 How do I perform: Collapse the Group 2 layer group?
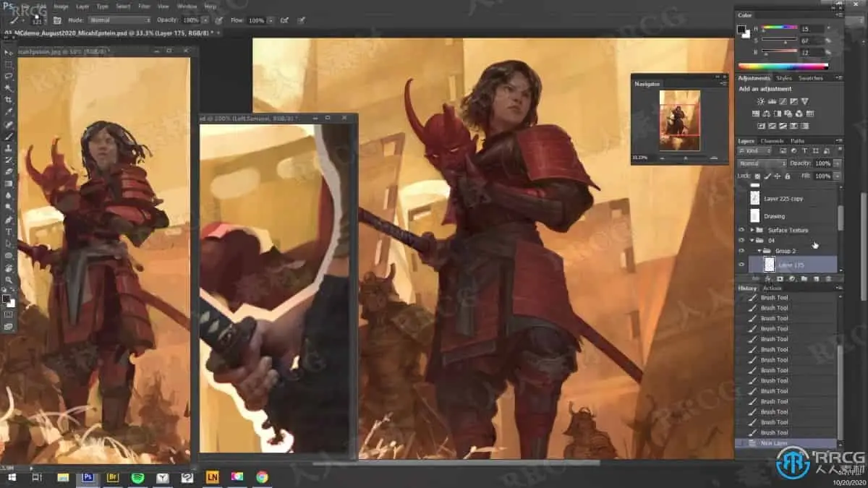[x=759, y=251]
